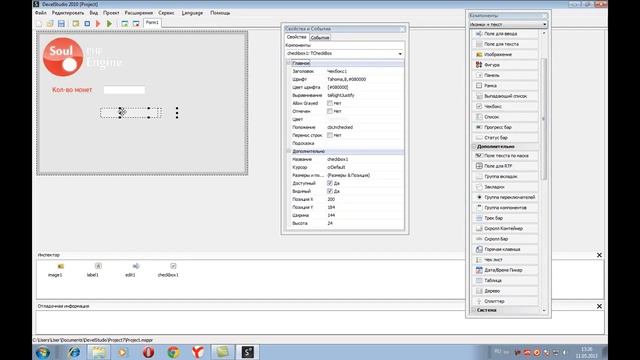
Task: Open the Language menu
Action: tap(192, 13)
